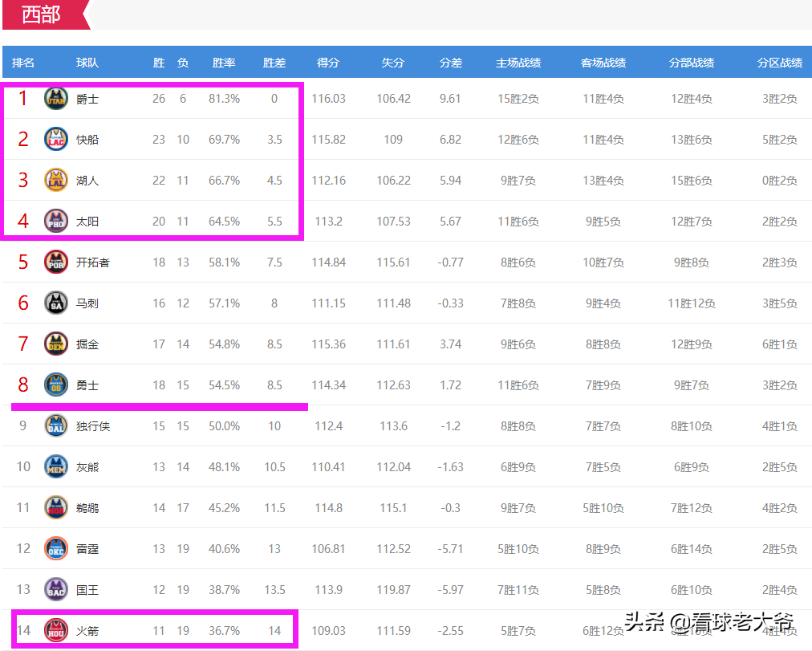
Task: Click the Jazz (爵士) team logo
Action: [x=55, y=98]
